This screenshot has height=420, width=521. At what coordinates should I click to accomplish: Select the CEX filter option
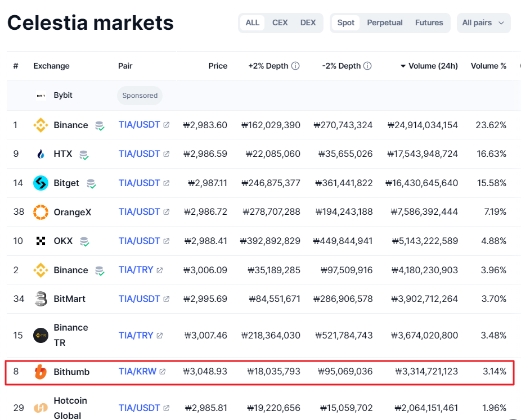280,22
